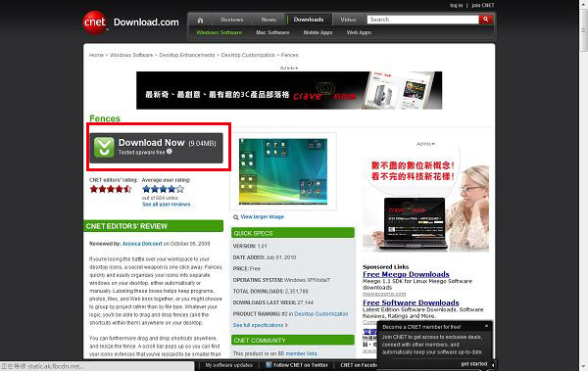Click the green Download Now arrow icon
The height and width of the screenshot is (371, 588).
tap(104, 147)
